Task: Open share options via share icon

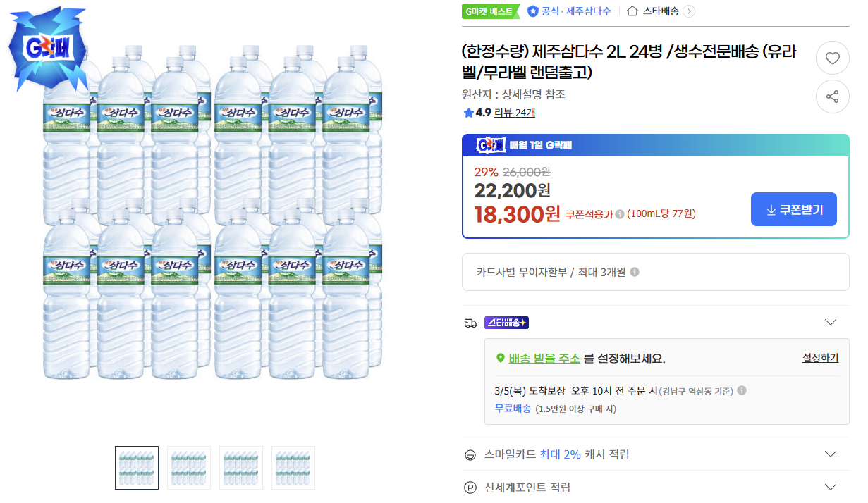Action: (x=832, y=97)
